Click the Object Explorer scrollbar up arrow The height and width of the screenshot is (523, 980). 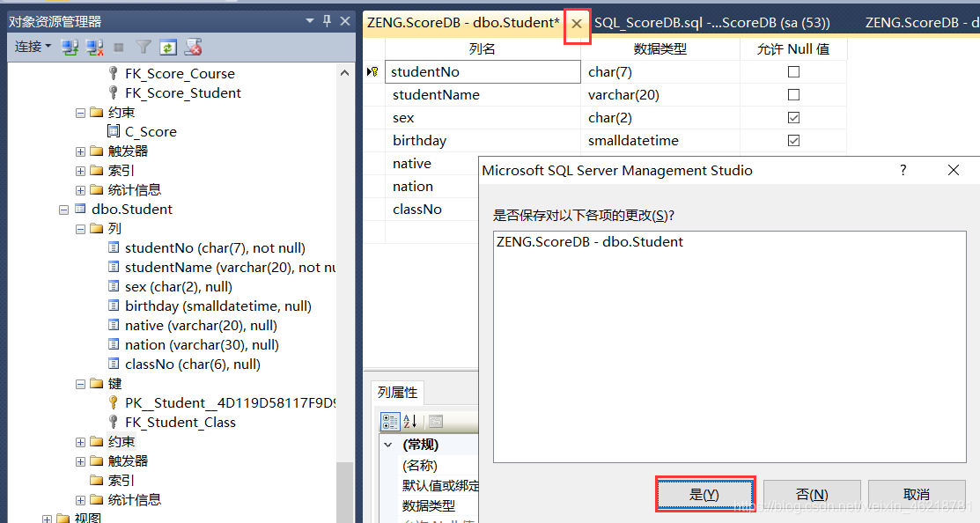[345, 73]
